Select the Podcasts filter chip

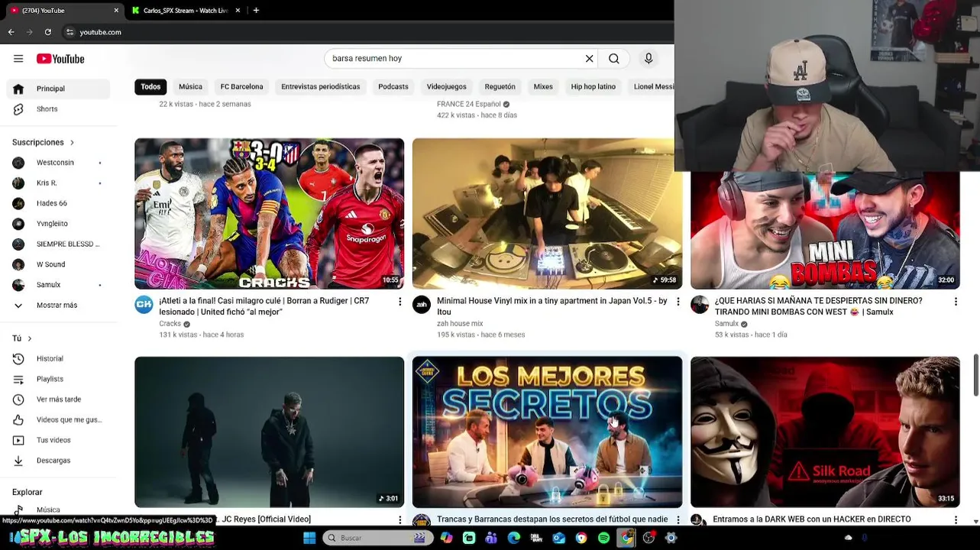[393, 87]
